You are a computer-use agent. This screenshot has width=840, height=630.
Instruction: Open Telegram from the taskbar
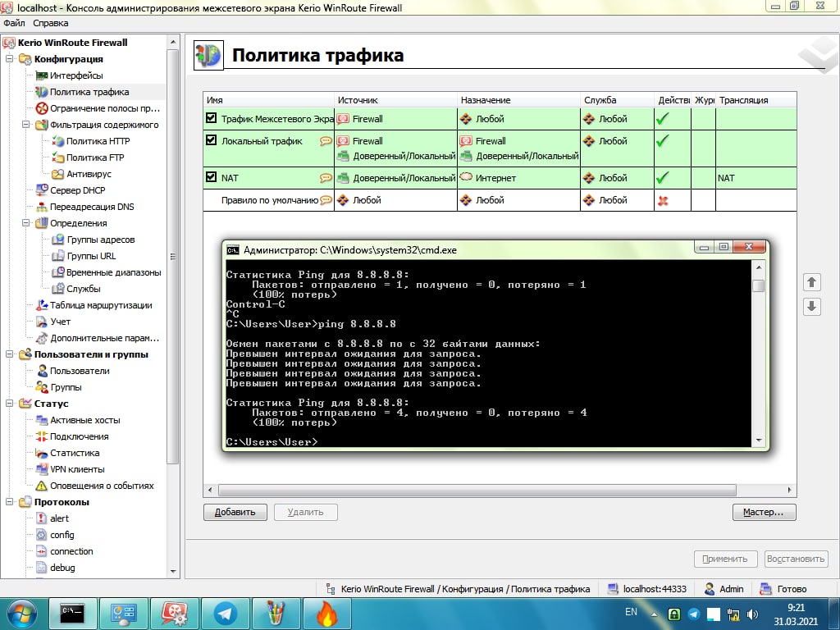225,614
